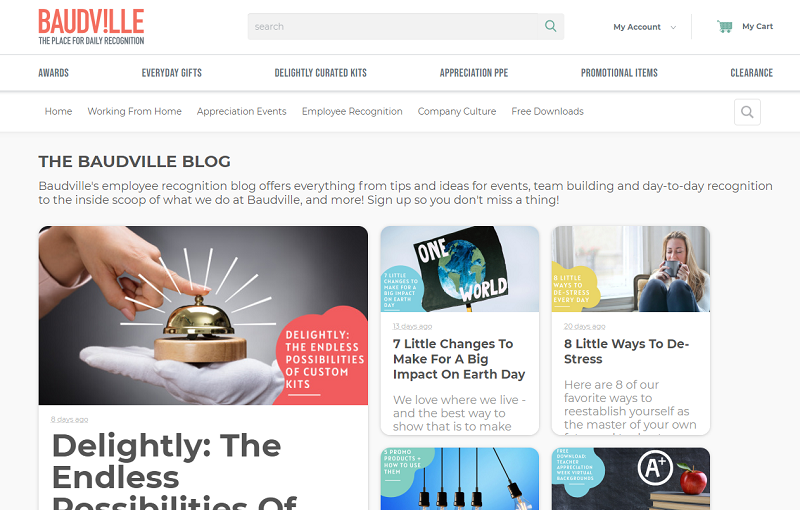The width and height of the screenshot is (800, 510).
Task: Select Company Culture blog category
Action: pos(457,111)
